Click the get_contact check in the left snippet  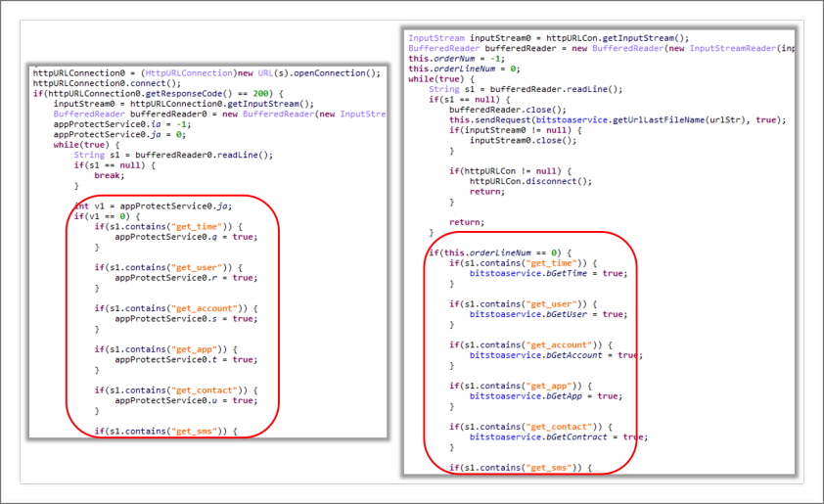[176, 390]
